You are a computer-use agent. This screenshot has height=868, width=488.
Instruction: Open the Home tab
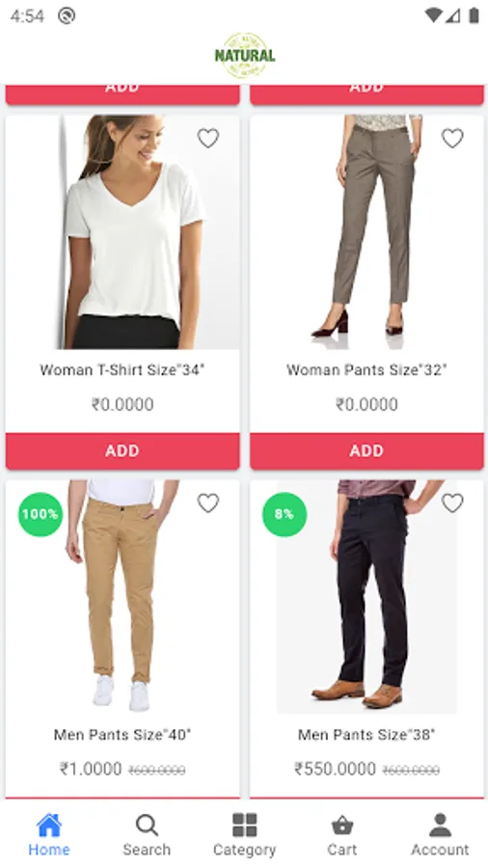pos(48,835)
